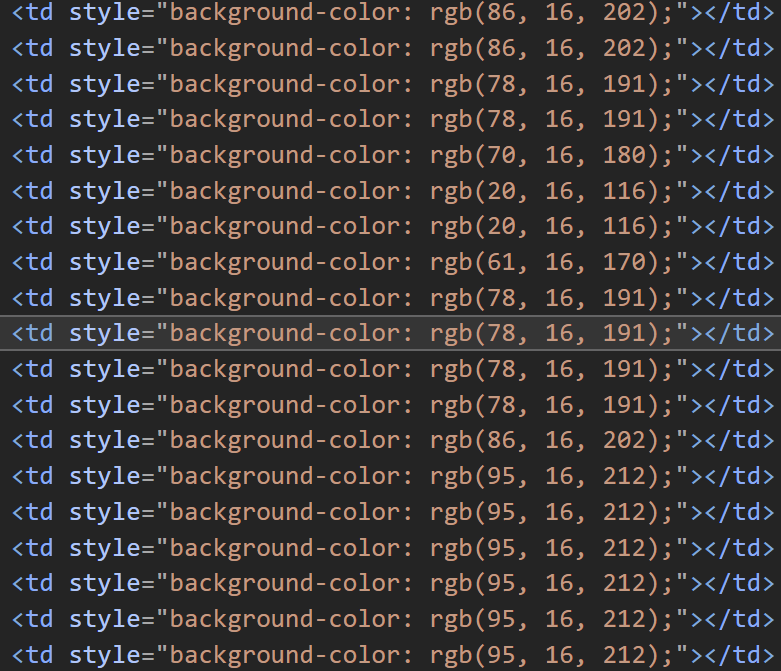Click the rgb(61, 16, 170) color value
Viewport: 781px width, 671px height.
point(546,263)
